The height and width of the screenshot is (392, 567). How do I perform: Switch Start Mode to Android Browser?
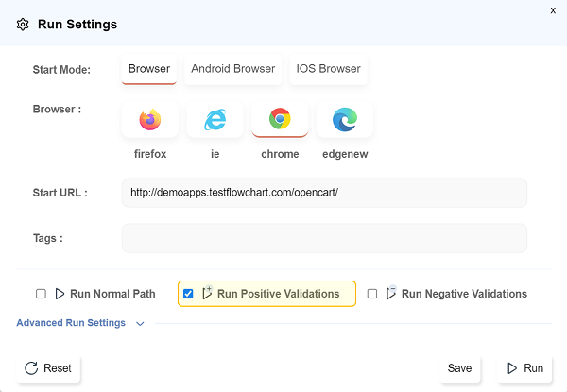[x=232, y=69]
